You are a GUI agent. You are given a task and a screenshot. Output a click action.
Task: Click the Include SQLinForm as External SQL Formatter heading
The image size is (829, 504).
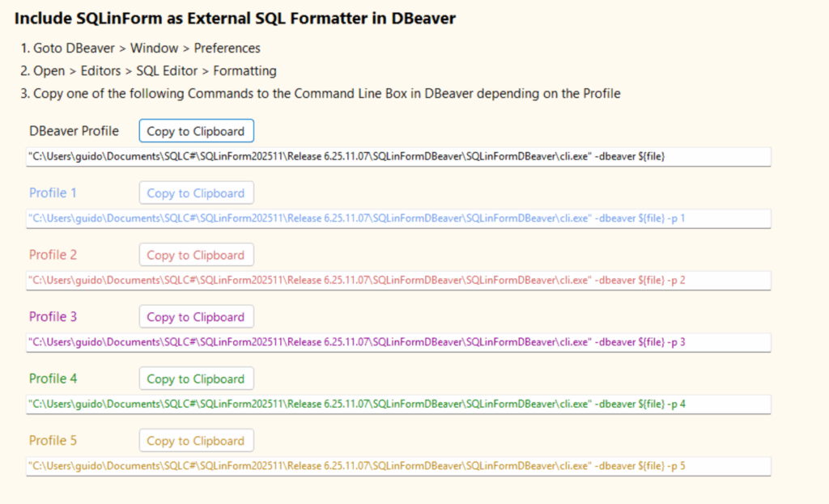[235, 18]
